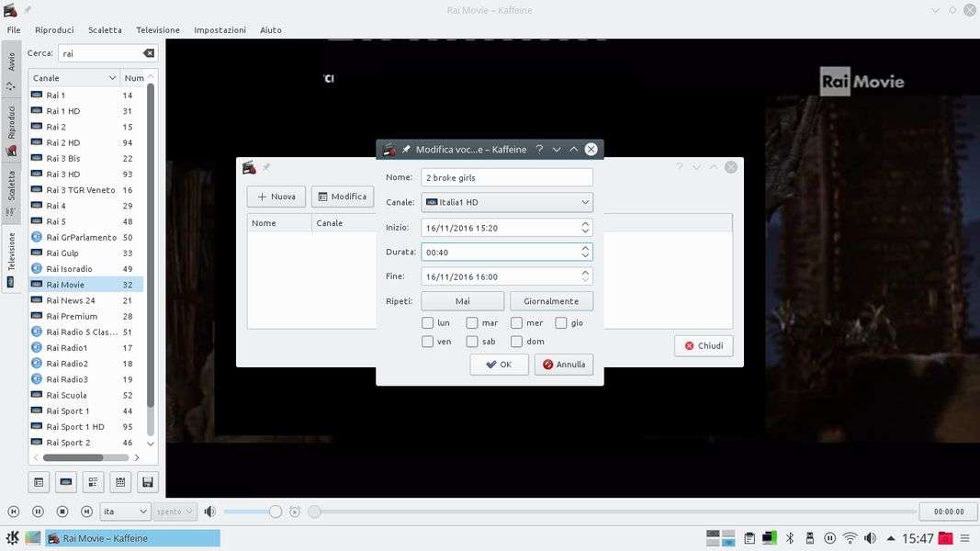The image size is (980, 551).
Task: Tick the 'sab' day checkbox
Action: click(472, 342)
